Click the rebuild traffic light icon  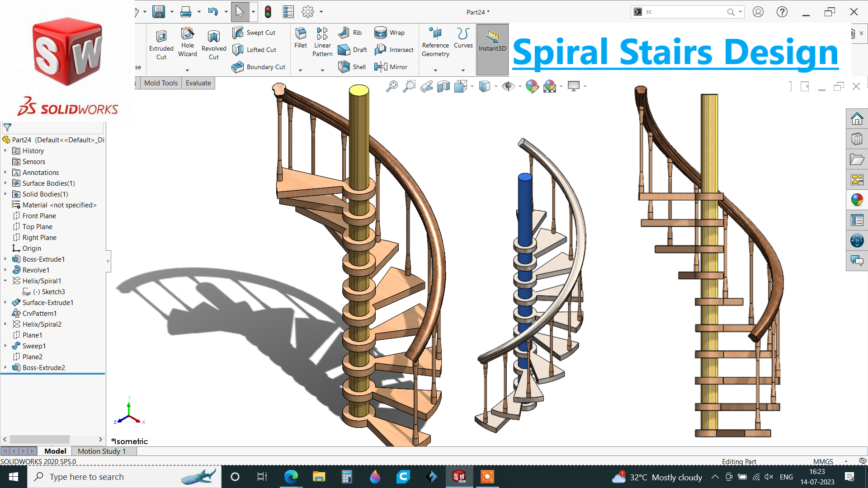(268, 12)
